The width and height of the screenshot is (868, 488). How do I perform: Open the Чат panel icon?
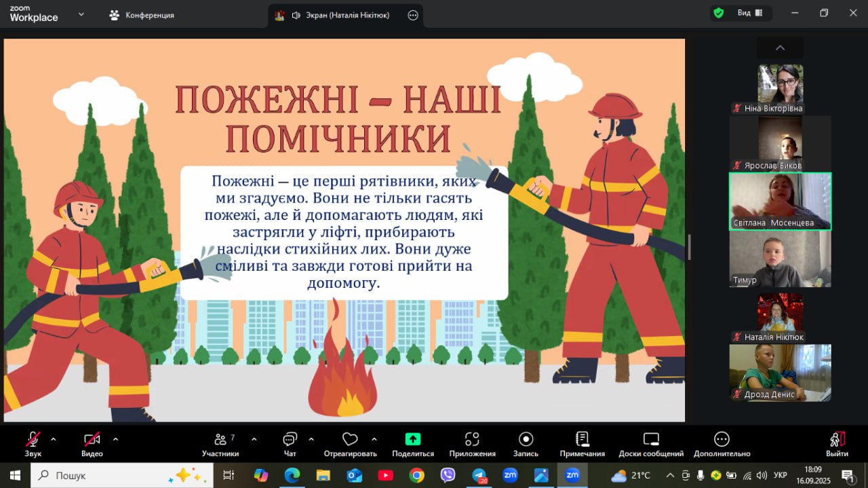[x=290, y=439]
